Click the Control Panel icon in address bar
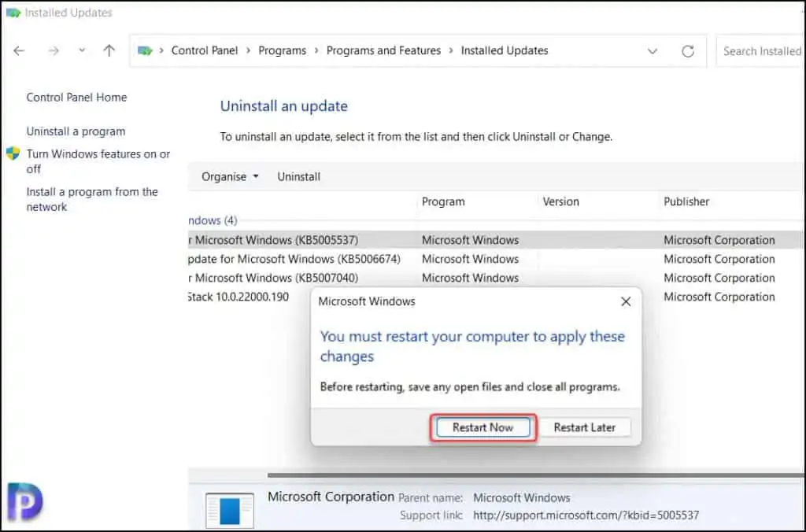Image resolution: width=806 pixels, height=532 pixels. [x=145, y=50]
